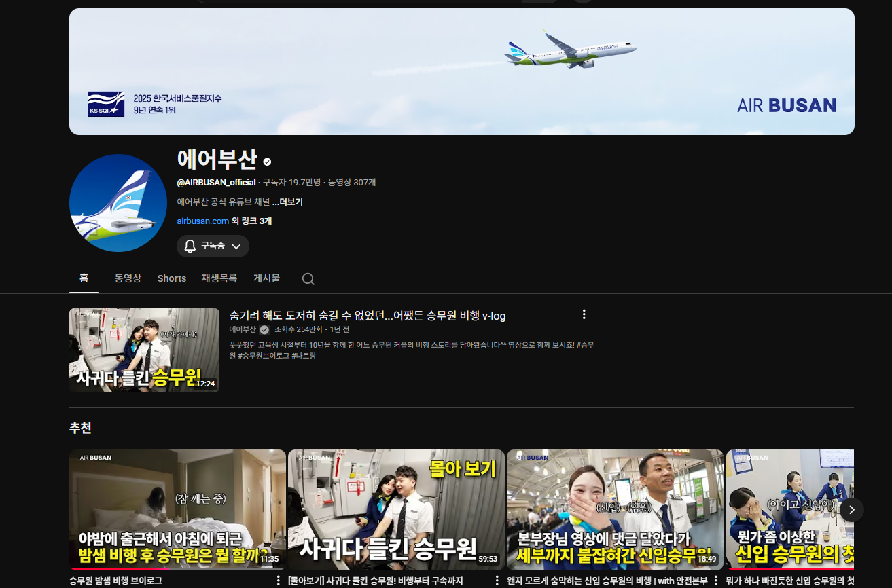The image size is (892, 588).
Task: Play the 59:53 몰아 보기 thumbnail
Action: click(x=396, y=510)
